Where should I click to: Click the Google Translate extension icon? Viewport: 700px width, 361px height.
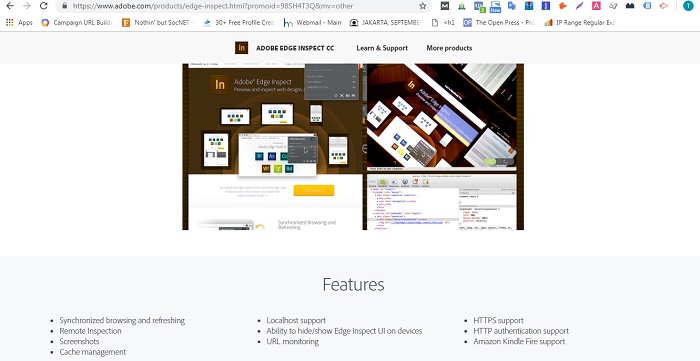coord(512,6)
